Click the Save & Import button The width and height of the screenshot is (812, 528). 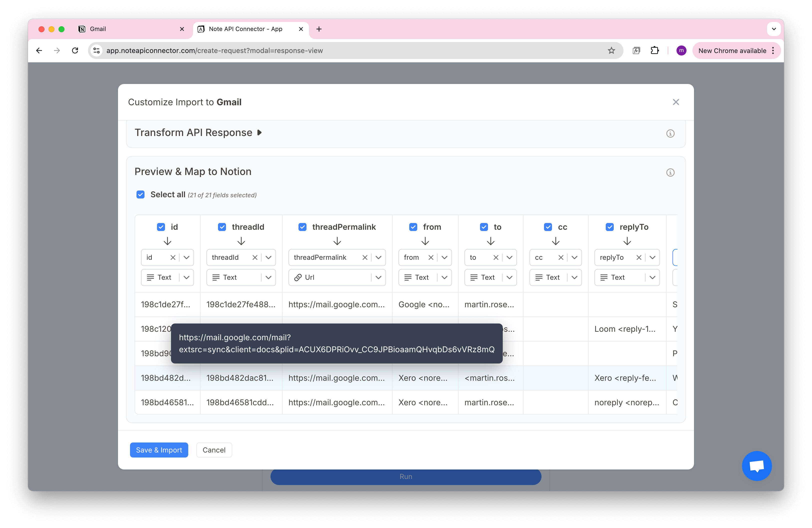point(159,450)
